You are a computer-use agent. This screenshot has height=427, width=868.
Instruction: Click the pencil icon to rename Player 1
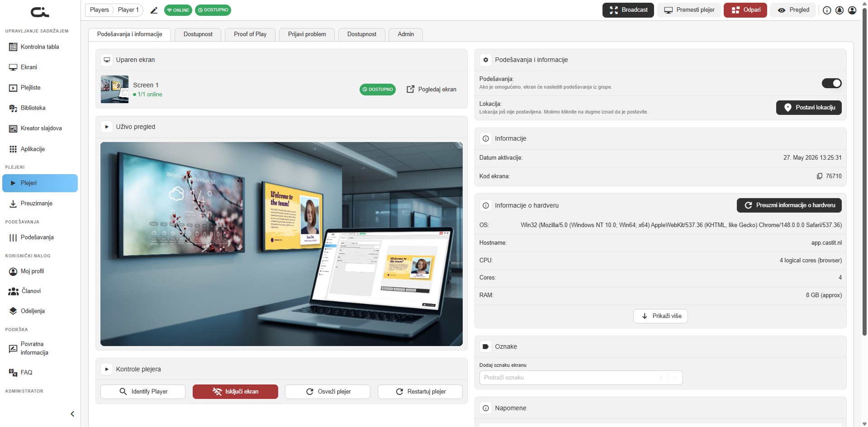pos(154,10)
